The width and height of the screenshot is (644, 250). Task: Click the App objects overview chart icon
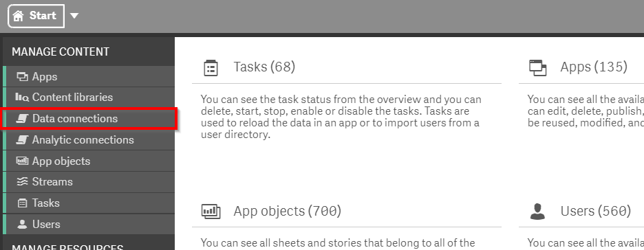[211, 212]
